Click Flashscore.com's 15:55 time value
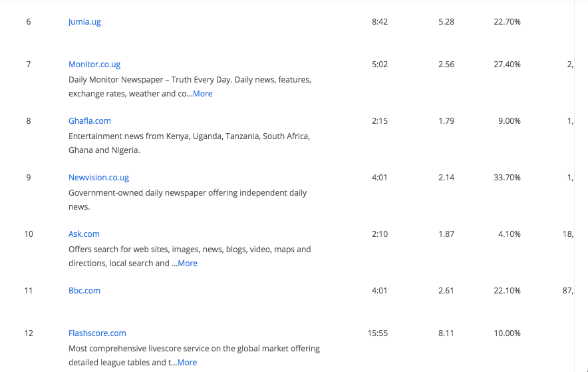This screenshot has height=372, width=588. coord(377,333)
